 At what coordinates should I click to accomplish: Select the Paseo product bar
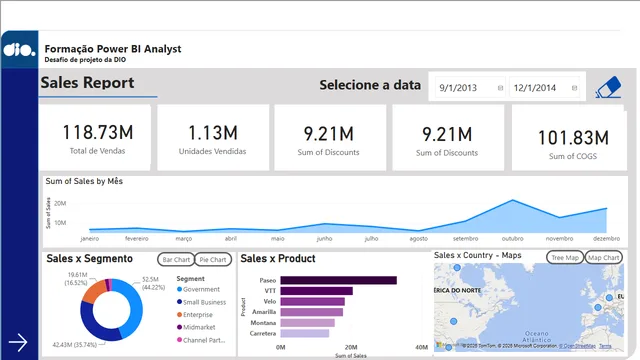click(338, 280)
